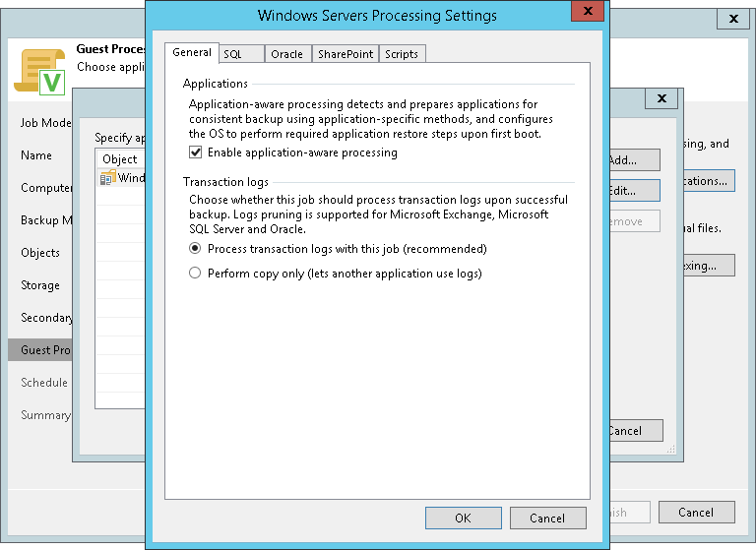Screen dimensions: 756x550
Task: Select Guest Processing step in wizard sidebar
Action: pos(40,350)
